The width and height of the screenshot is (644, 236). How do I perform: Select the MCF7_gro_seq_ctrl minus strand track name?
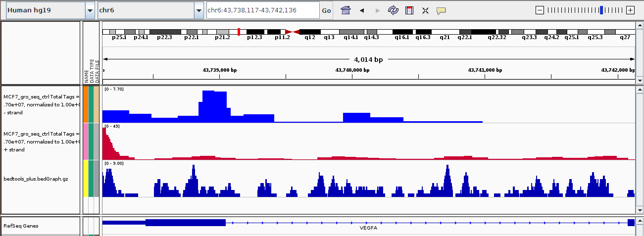[x=41, y=104]
